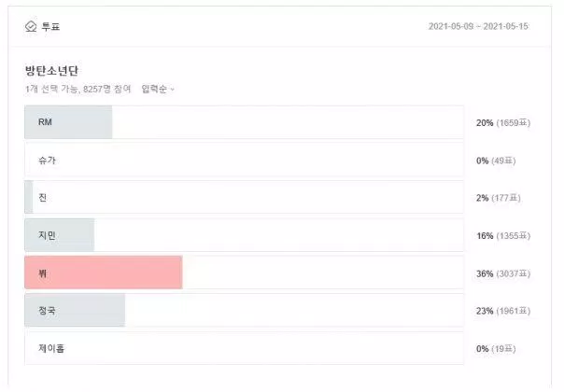Screen dimensions: 564x392
Task: Click the vote checkmark icon beside 투표
Action: 31,26
